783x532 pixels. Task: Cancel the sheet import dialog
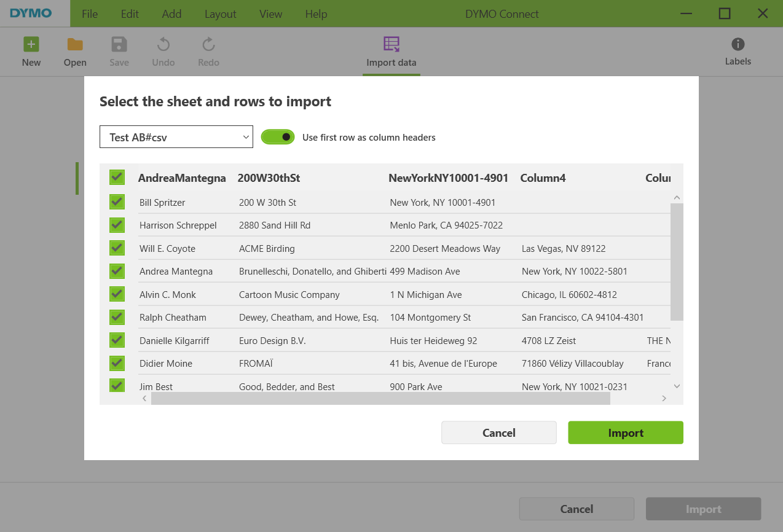498,432
